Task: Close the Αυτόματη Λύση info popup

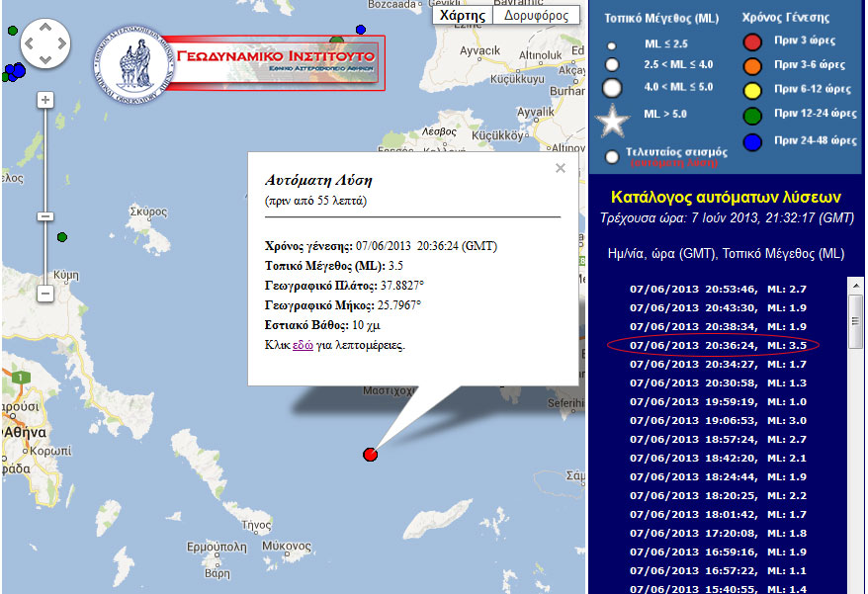Action: 561,168
